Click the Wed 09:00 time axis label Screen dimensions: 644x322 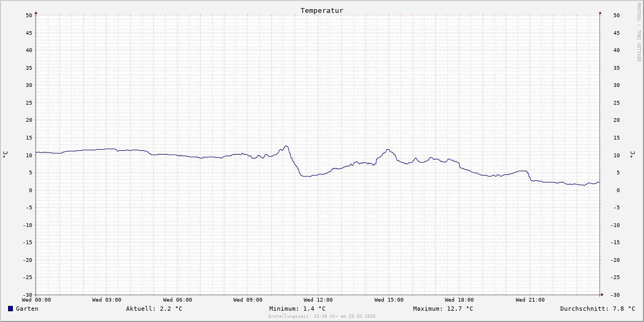tap(248, 300)
